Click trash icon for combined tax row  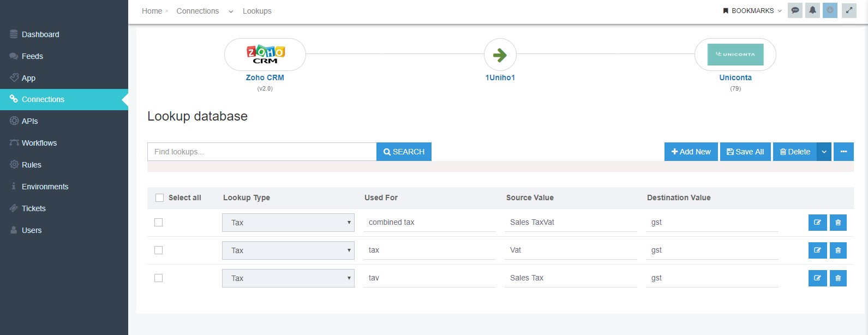coord(838,223)
